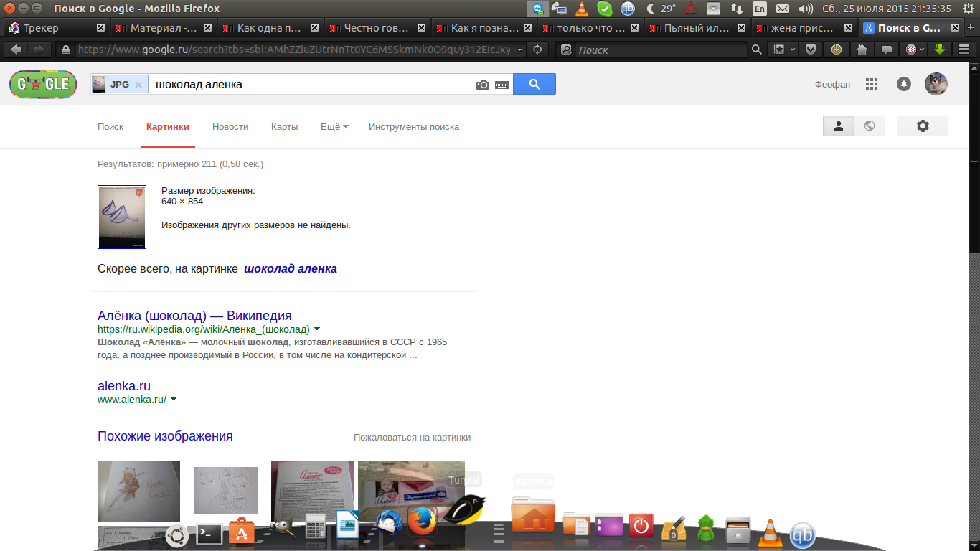The width and height of the screenshot is (980, 551).
Task: Open the on-screen keyboard icon in search box
Action: [x=502, y=85]
